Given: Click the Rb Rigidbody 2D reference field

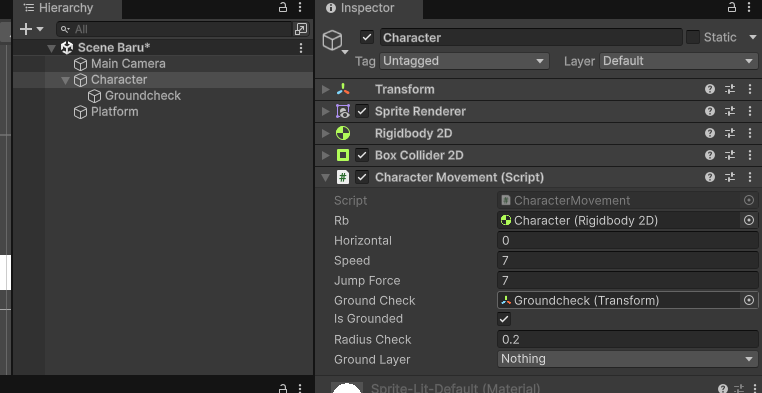Looking at the screenshot, I should pyautogui.click(x=619, y=221).
